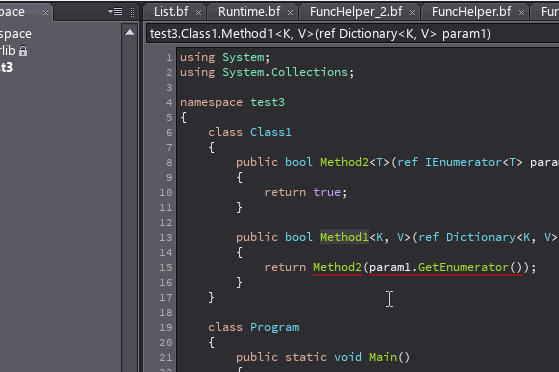Click namespace name 'test3' on line 4
Viewport: 559px width, 372px height.
pyautogui.click(x=267, y=102)
